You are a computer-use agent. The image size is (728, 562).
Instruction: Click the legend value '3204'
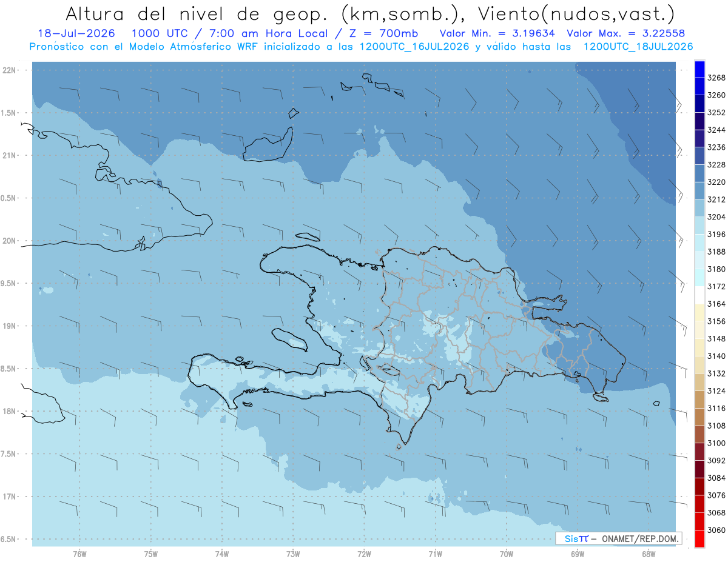pyautogui.click(x=716, y=217)
